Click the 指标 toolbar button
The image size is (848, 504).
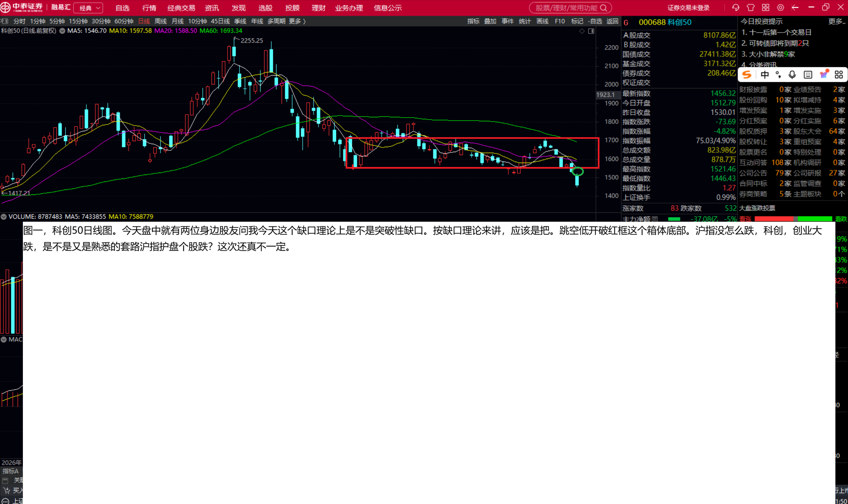coord(473,22)
